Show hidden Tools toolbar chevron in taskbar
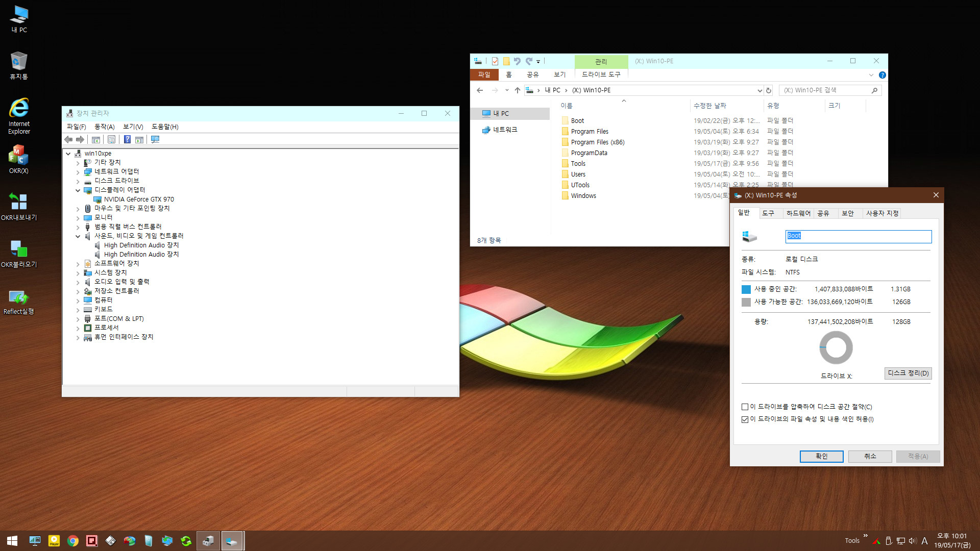This screenshot has height=551, width=980. click(865, 536)
